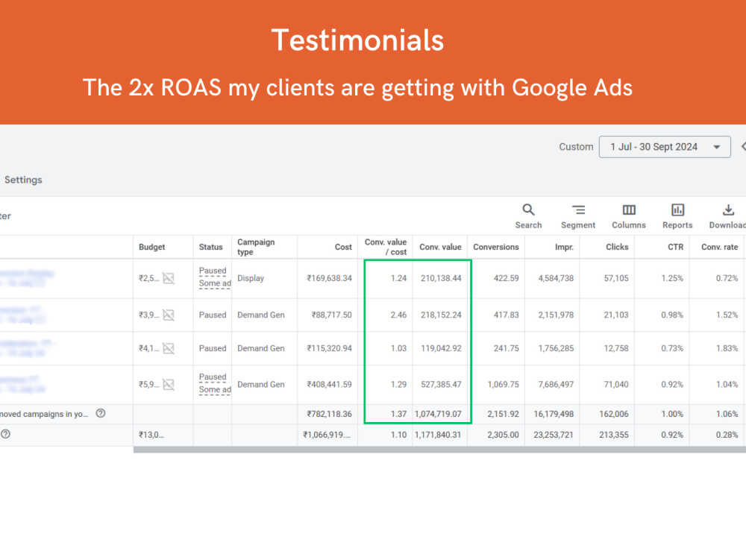This screenshot has width=746, height=560.
Task: Sort by the Conv. value column header
Action: click(440, 248)
